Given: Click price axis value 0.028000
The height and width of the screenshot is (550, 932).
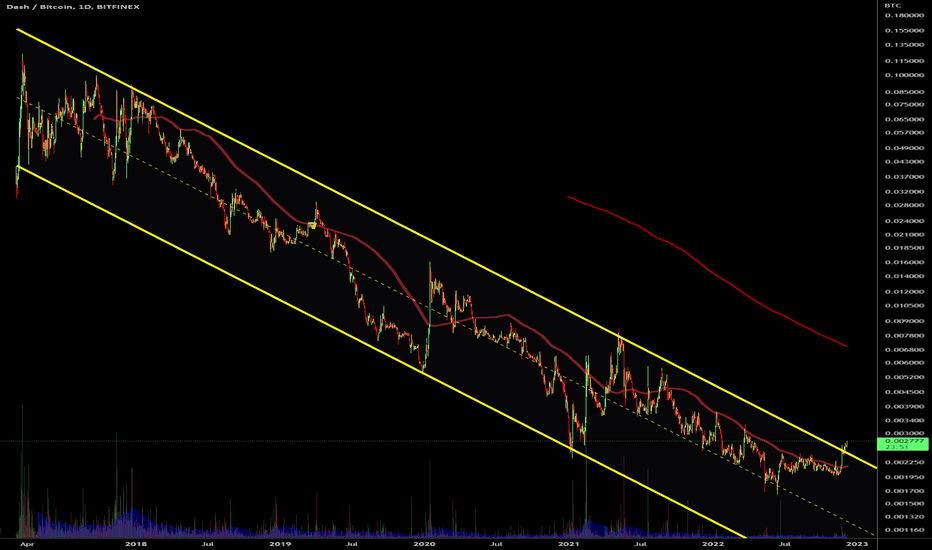Looking at the screenshot, I should pos(904,205).
